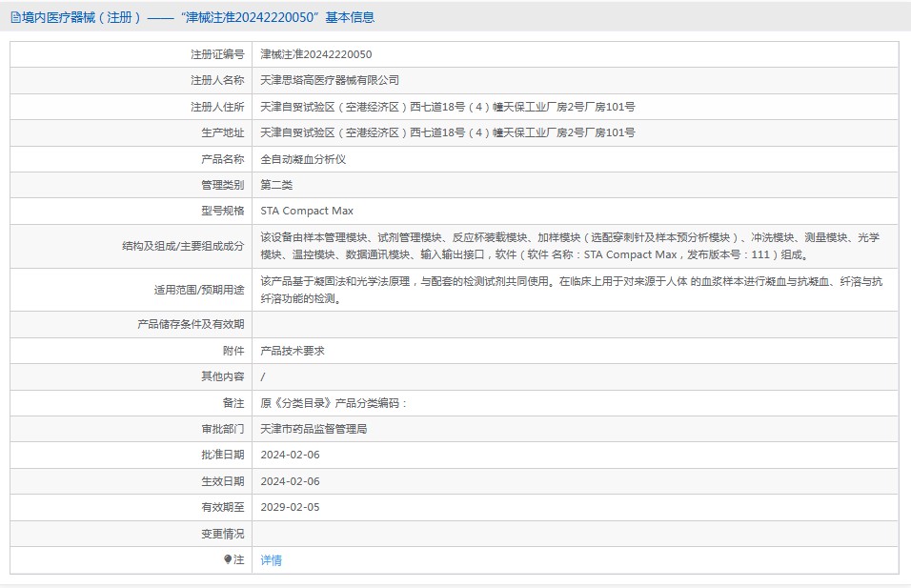This screenshot has width=911, height=588.
Task: Click the 有效期至 date 2029-02-05
Action: tap(290, 507)
